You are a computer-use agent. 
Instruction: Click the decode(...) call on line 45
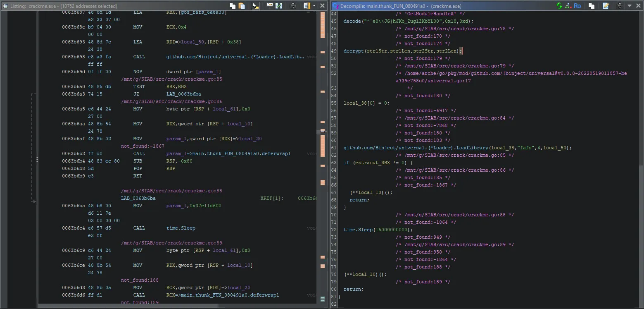409,21
